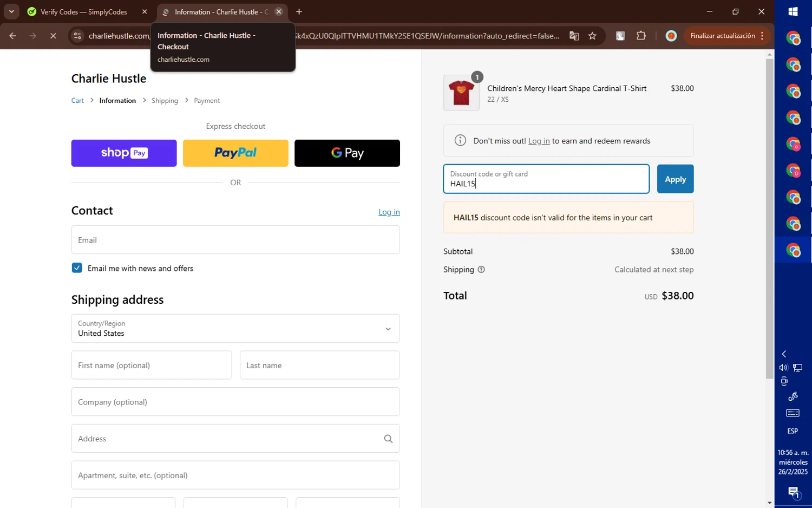Bookmark this page with the star icon

coord(592,36)
